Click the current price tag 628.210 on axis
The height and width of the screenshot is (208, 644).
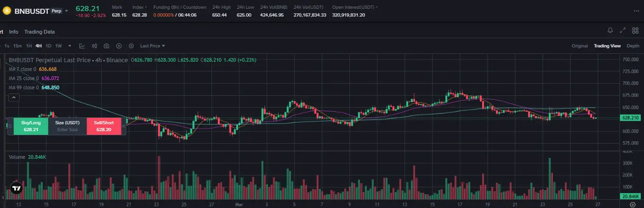coord(630,118)
